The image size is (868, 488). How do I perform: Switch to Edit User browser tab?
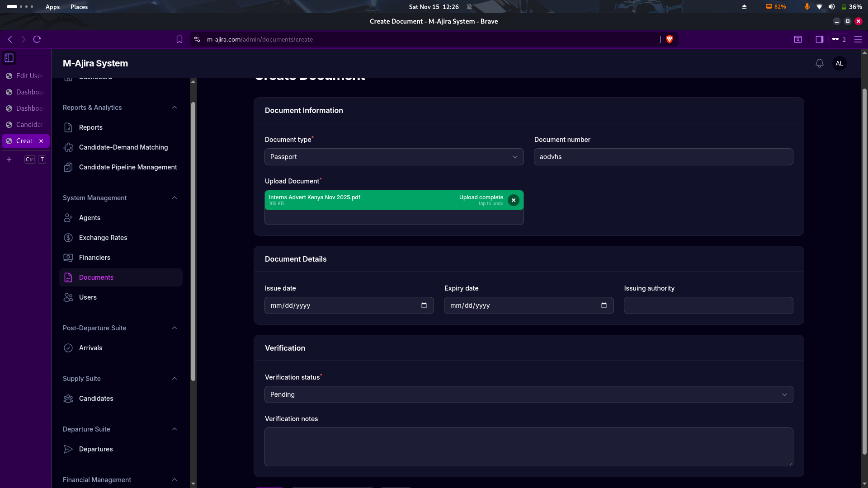[25, 76]
